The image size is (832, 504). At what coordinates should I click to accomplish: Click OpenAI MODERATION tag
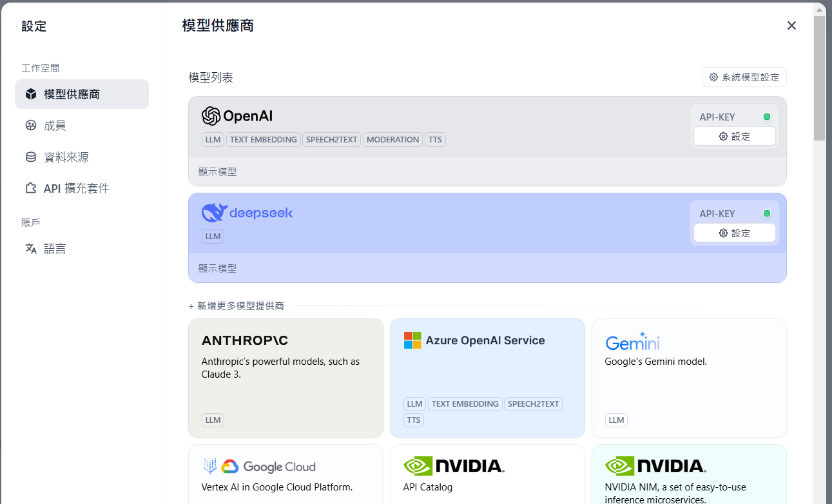[392, 139]
